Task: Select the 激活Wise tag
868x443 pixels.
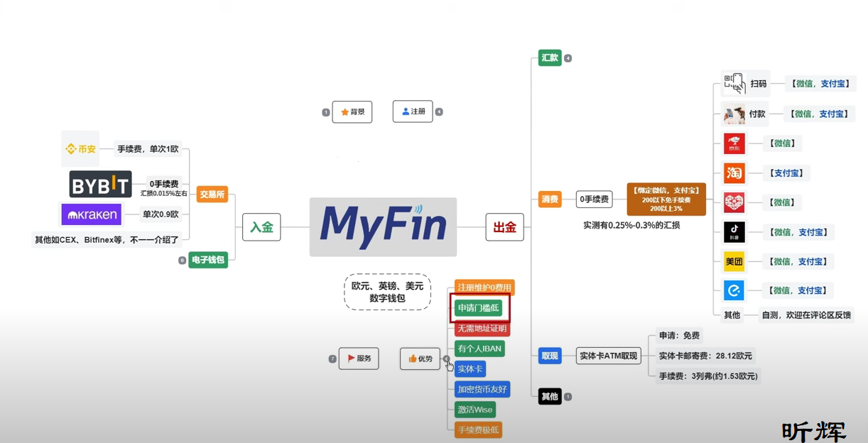Action: pyautogui.click(x=475, y=410)
